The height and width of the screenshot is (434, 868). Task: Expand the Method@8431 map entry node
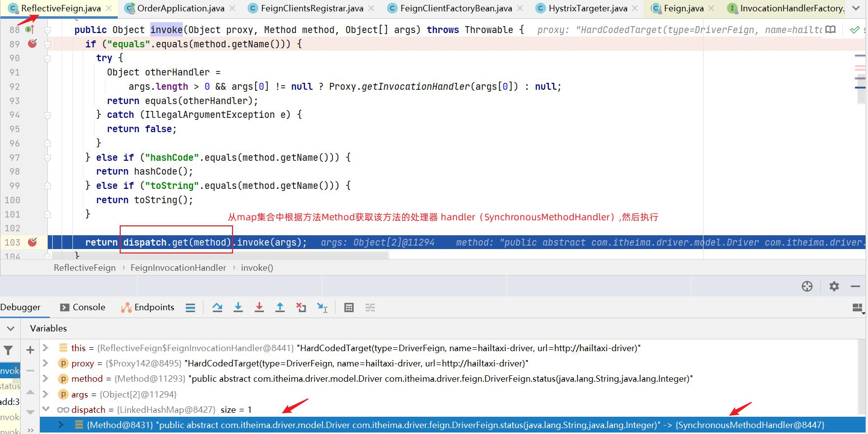61,425
